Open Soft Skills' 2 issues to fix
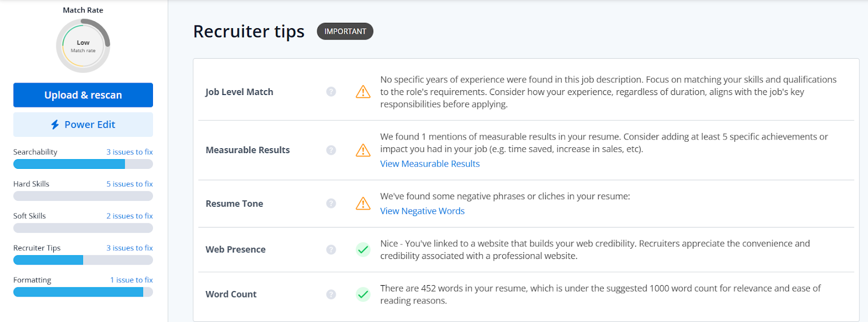This screenshot has width=868, height=322. (130, 216)
